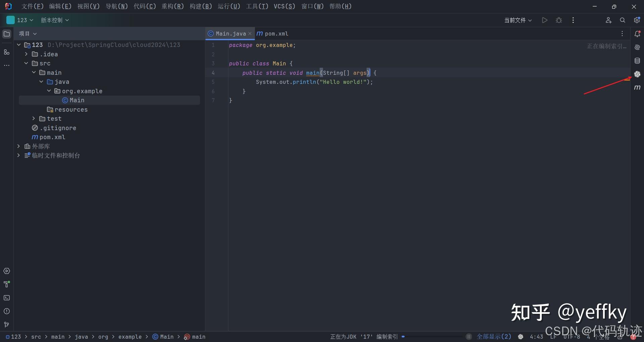
Task: Click 全部显示(2) in the status bar
Action: 494,337
